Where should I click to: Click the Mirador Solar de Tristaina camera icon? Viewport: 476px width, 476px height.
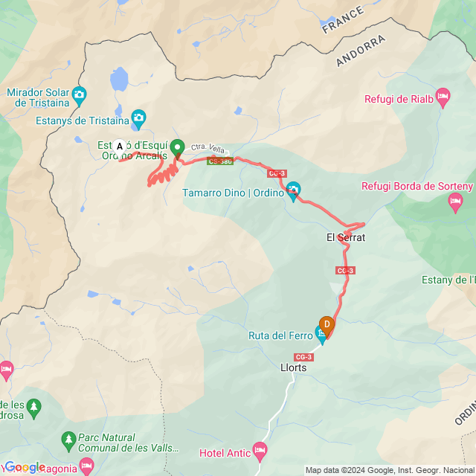click(80, 95)
